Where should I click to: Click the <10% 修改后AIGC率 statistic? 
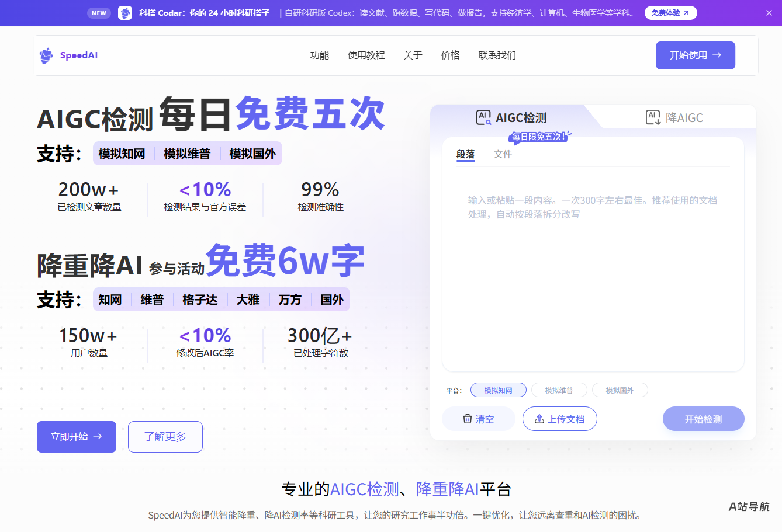[205, 342]
